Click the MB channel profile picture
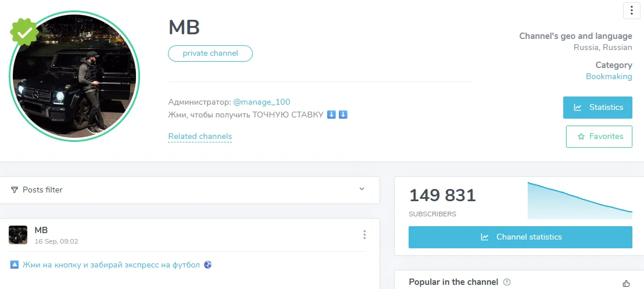 tap(74, 77)
